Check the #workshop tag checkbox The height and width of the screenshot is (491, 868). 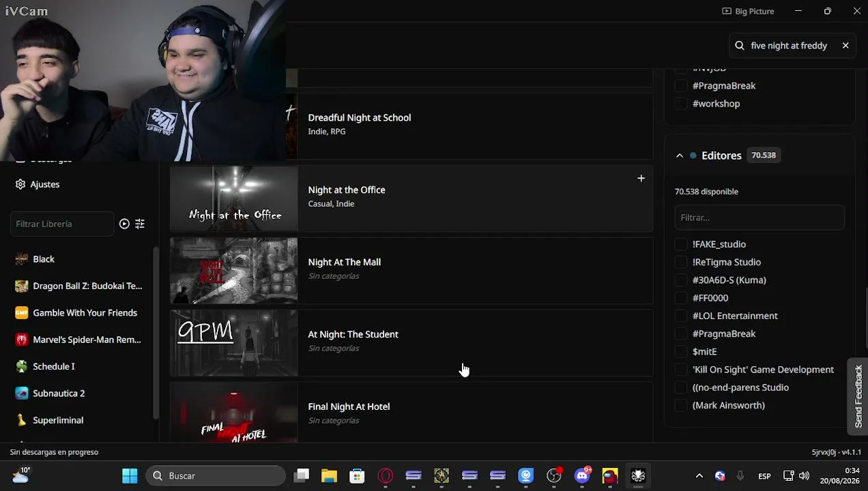(680, 104)
